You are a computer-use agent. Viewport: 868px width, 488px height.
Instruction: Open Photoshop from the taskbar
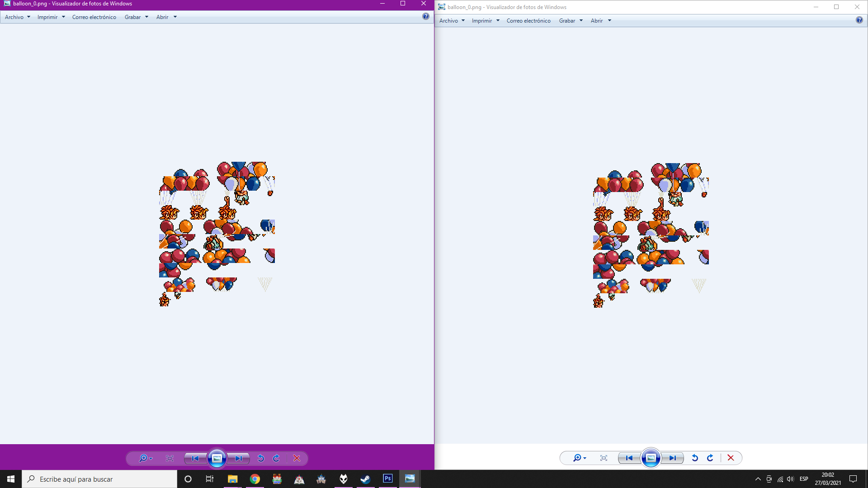(x=387, y=479)
